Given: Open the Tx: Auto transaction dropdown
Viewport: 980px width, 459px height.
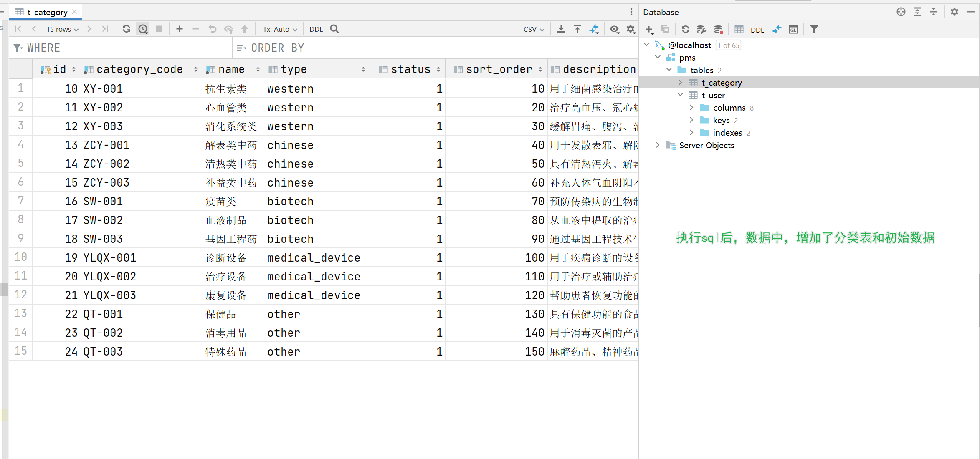Looking at the screenshot, I should point(280,29).
